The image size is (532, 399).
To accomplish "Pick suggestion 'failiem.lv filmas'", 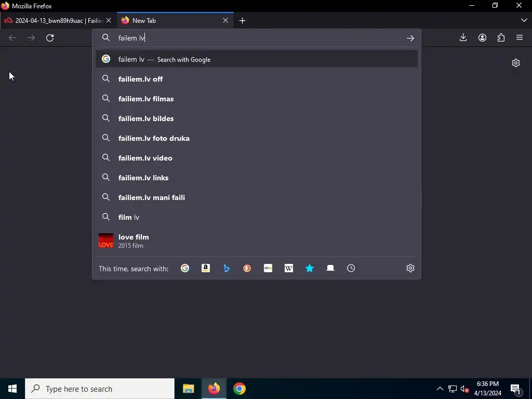I will click(257, 98).
